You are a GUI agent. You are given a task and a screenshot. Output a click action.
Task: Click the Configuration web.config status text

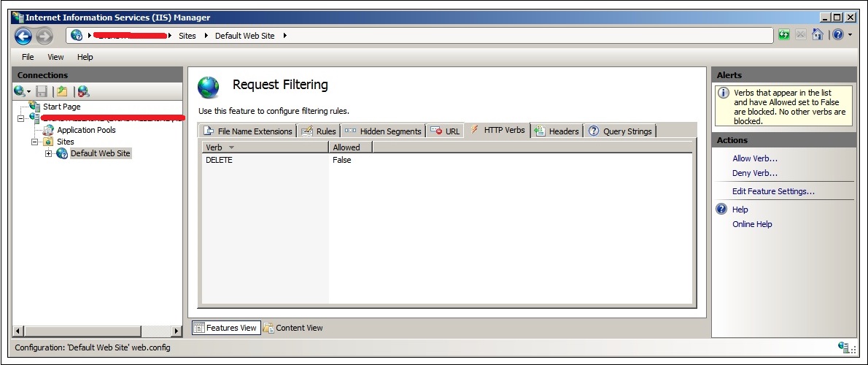(x=93, y=347)
